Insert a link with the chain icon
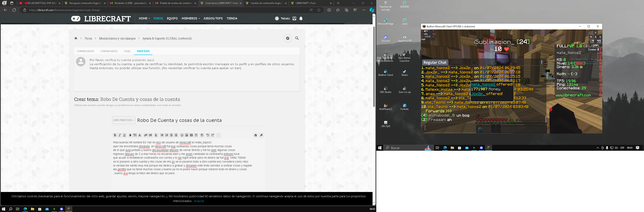The height and width of the screenshot is (212, 644). click(145, 135)
